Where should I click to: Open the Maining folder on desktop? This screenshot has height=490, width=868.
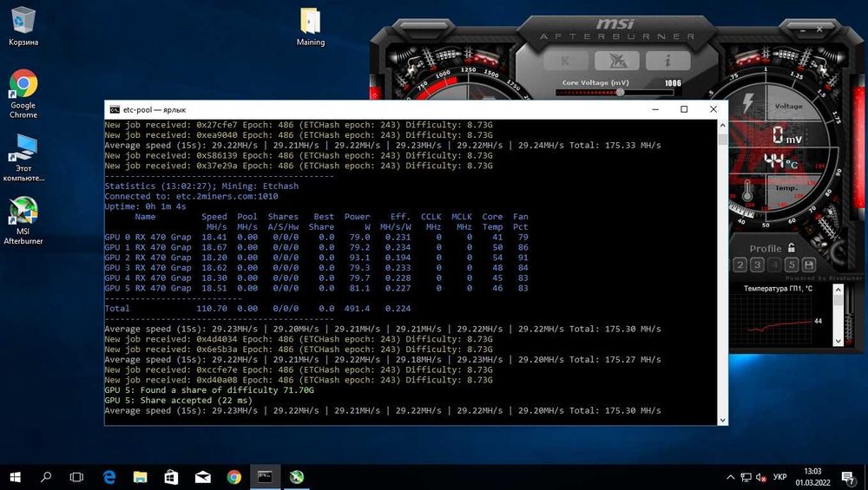click(310, 26)
